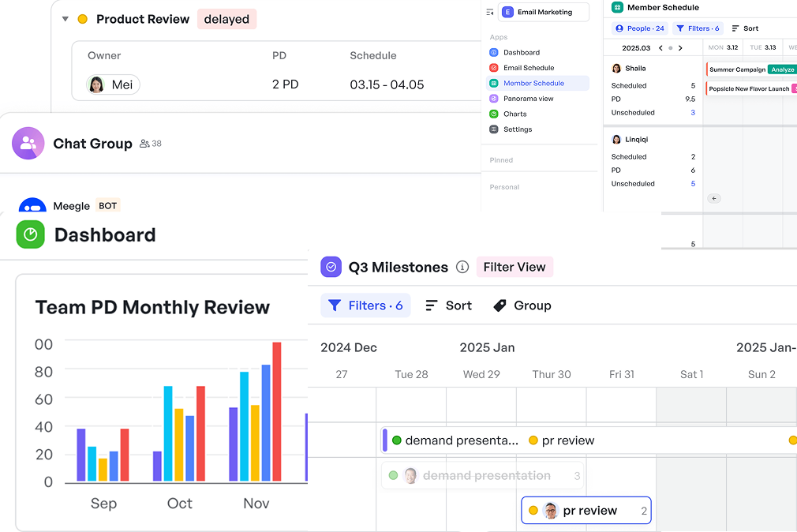Viewport: 797px width, 532px height.
Task: Click the green Dashboard app icon
Action: (31, 234)
